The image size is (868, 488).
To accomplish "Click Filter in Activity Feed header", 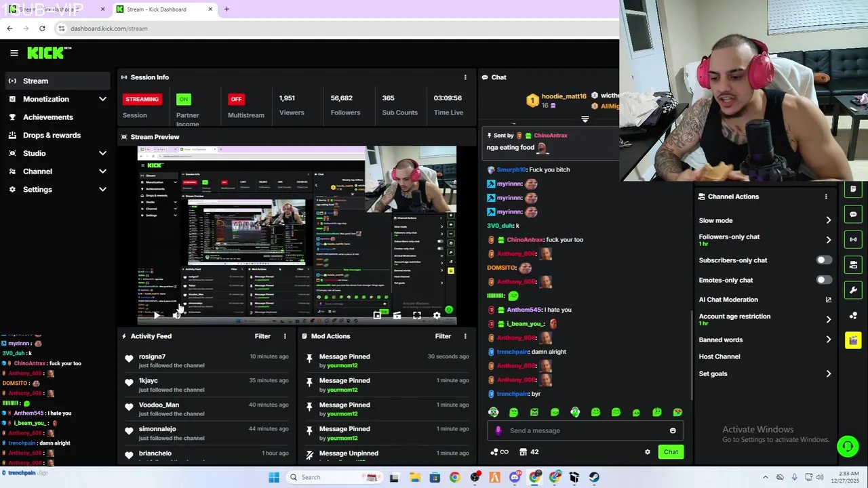I will click(262, 336).
